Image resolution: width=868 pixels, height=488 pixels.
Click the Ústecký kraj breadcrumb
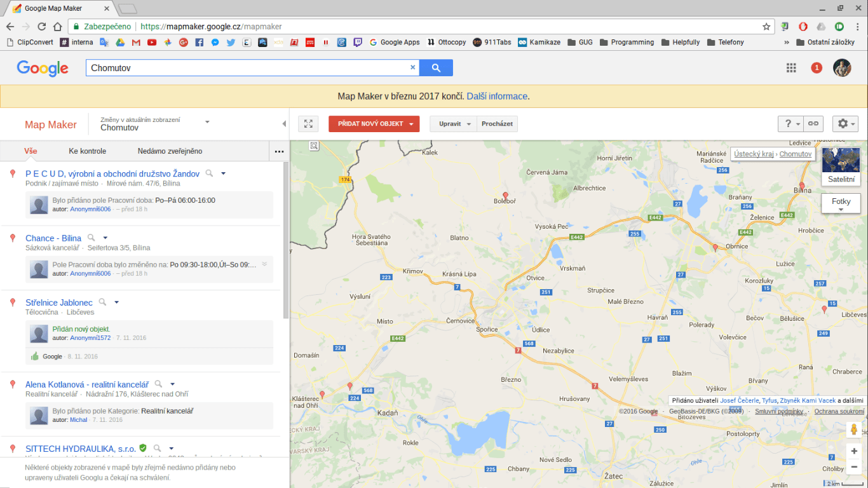point(754,154)
